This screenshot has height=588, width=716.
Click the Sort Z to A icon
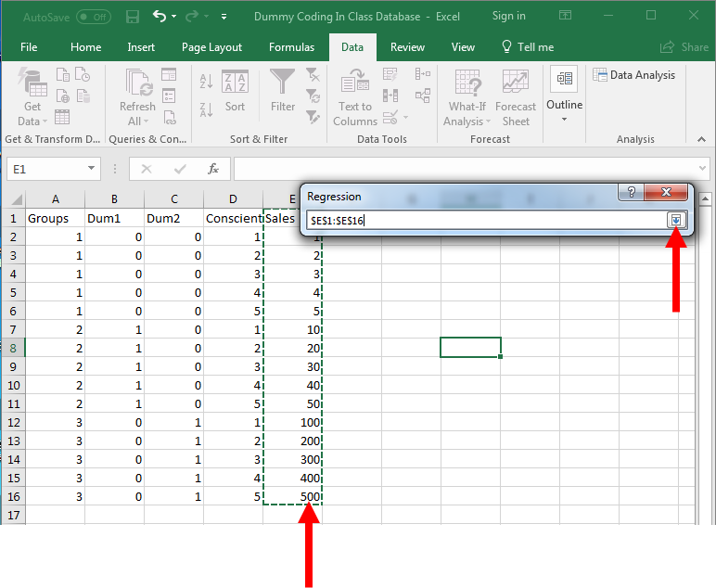(207, 110)
